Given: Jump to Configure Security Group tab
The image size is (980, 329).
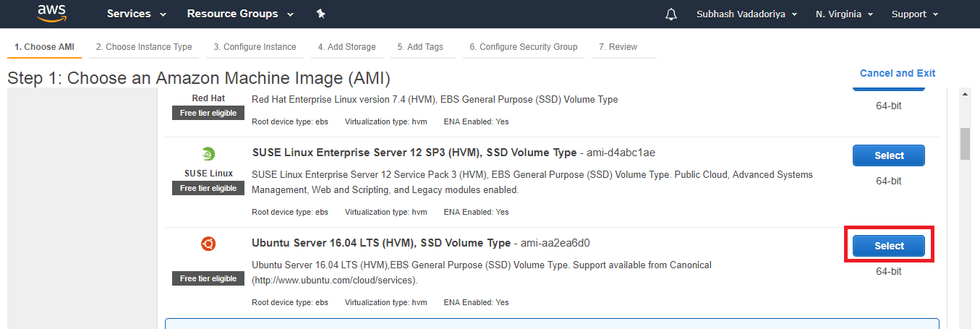Looking at the screenshot, I should [x=524, y=47].
